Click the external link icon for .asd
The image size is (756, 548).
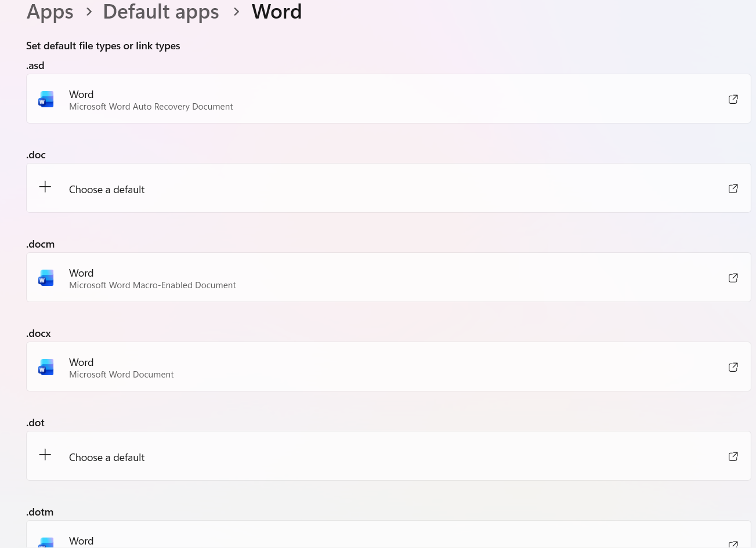click(x=733, y=99)
